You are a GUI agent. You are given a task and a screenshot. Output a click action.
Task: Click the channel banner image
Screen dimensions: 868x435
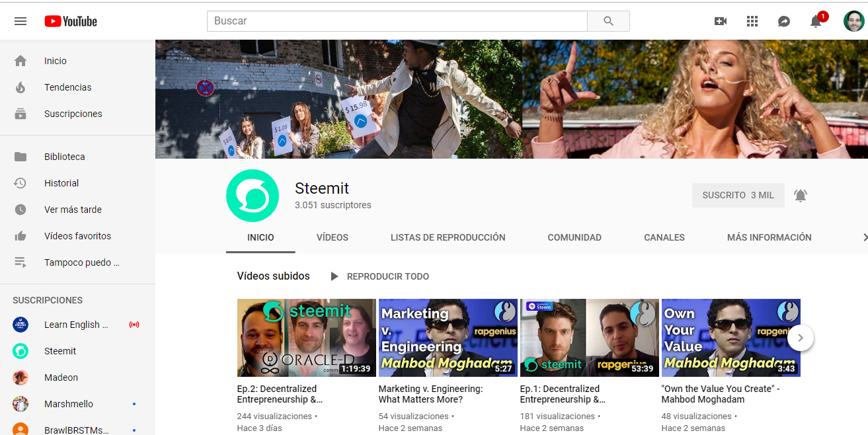click(512, 99)
